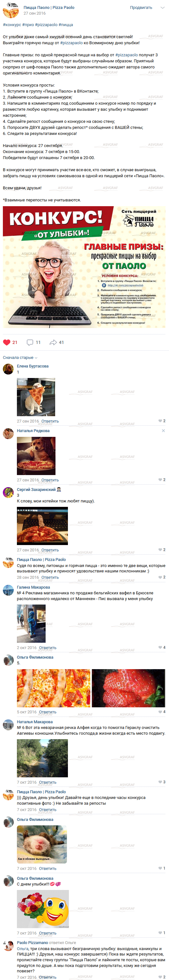Open the strawberry photo in Ольга's comment
The image size is (169, 980).
tap(129, 688)
